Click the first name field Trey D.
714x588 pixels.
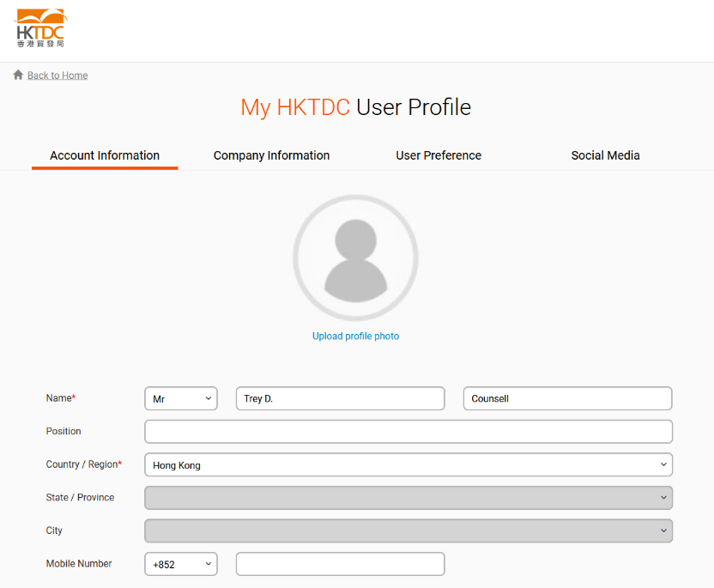340,398
